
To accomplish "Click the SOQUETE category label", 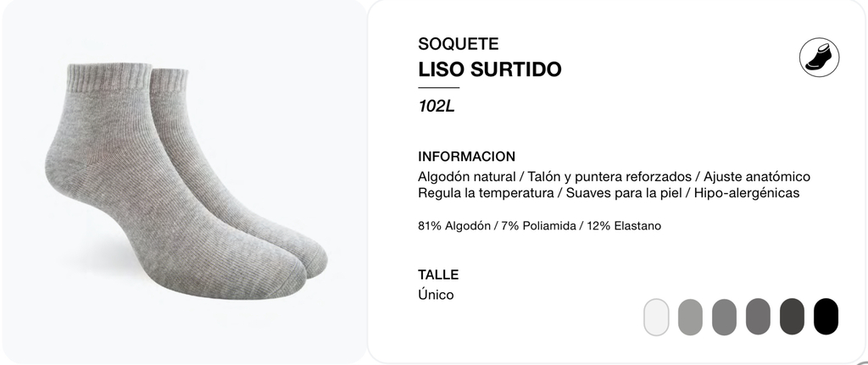I will [x=459, y=44].
